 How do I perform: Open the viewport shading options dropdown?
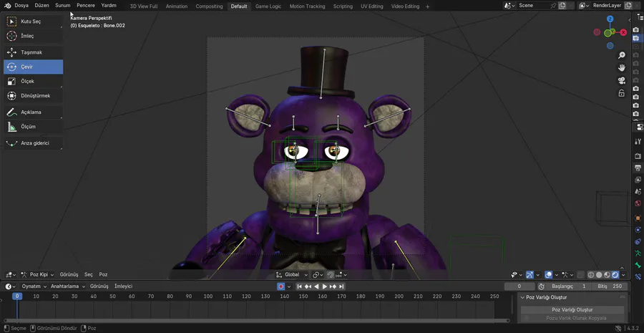click(x=623, y=274)
